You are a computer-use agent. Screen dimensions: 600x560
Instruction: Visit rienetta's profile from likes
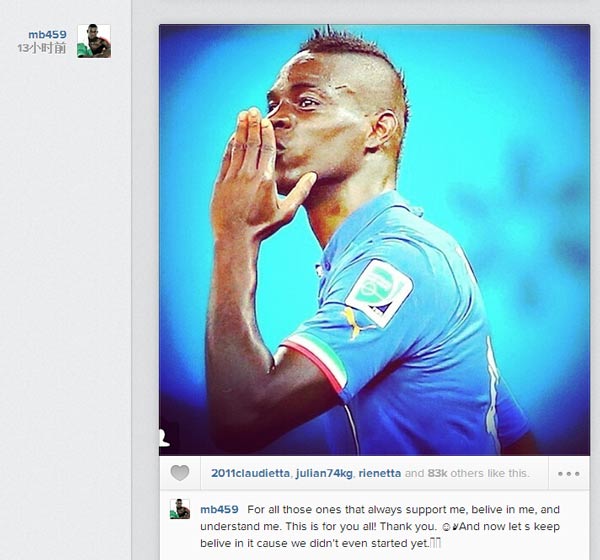[380, 473]
